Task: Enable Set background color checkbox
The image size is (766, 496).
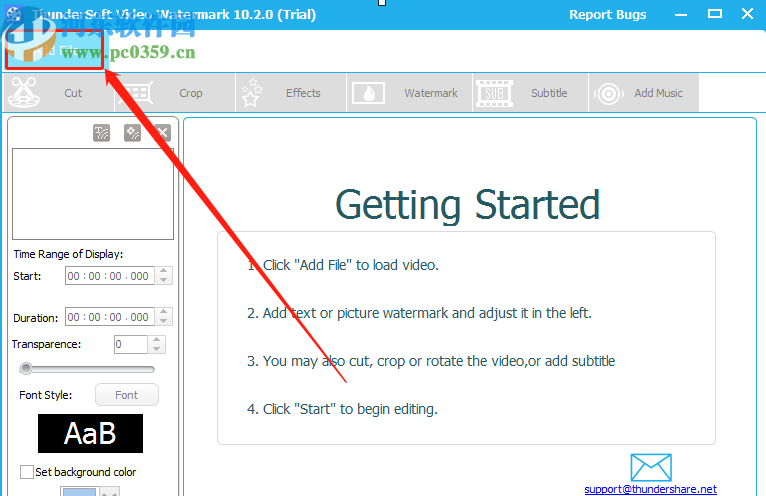Action: pyautogui.click(x=26, y=472)
